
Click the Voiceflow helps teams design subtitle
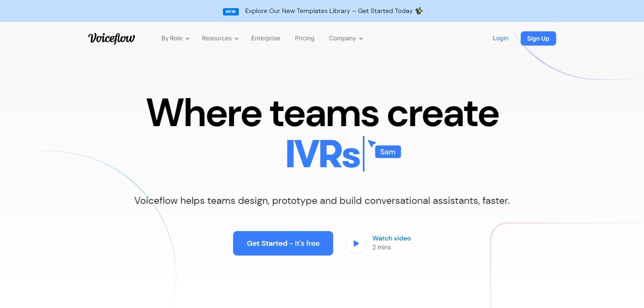point(322,201)
